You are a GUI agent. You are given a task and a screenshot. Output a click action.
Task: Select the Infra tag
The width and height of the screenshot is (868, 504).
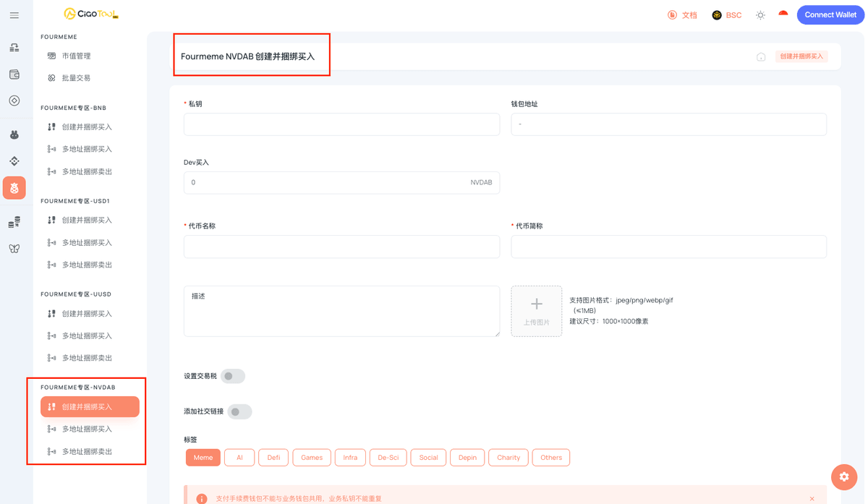(350, 458)
